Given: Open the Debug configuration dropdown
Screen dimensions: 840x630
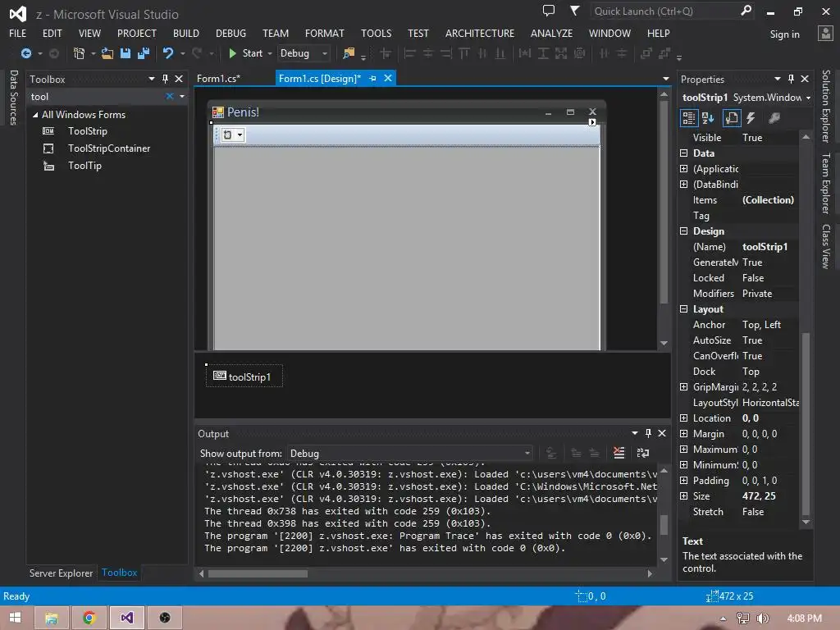Looking at the screenshot, I should (x=304, y=53).
